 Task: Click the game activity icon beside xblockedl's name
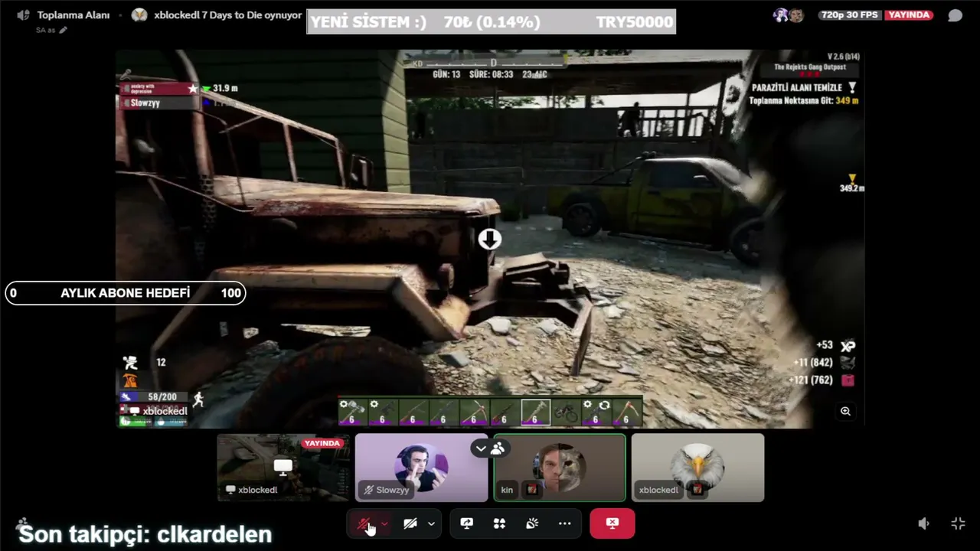pos(697,490)
